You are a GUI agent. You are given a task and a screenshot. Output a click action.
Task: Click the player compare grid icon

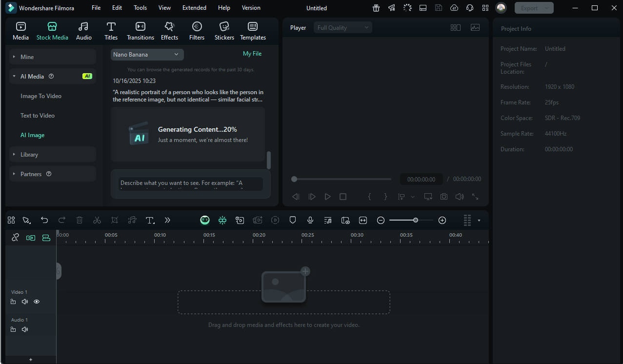(455, 28)
